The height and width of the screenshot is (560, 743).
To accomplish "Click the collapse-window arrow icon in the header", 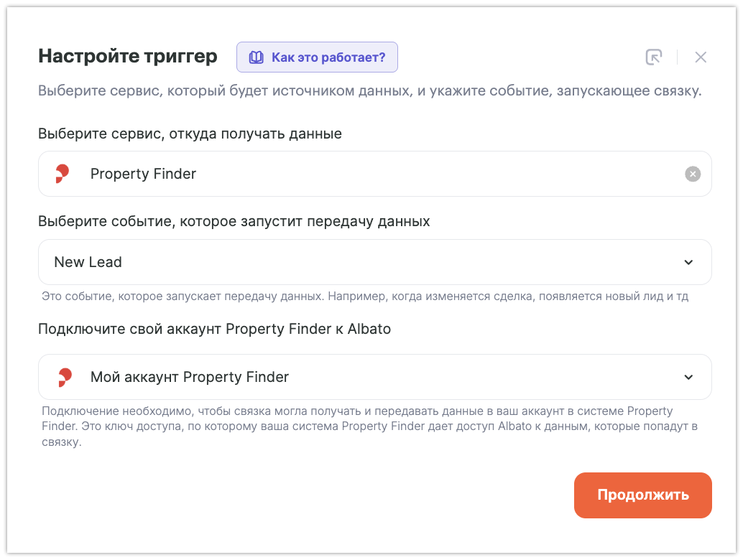I will point(653,57).
